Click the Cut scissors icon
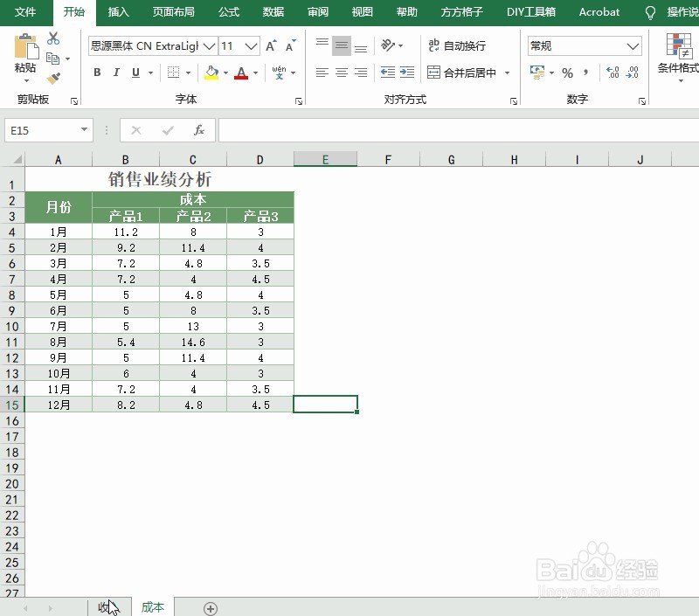Image resolution: width=699 pixels, height=616 pixels. (53, 38)
